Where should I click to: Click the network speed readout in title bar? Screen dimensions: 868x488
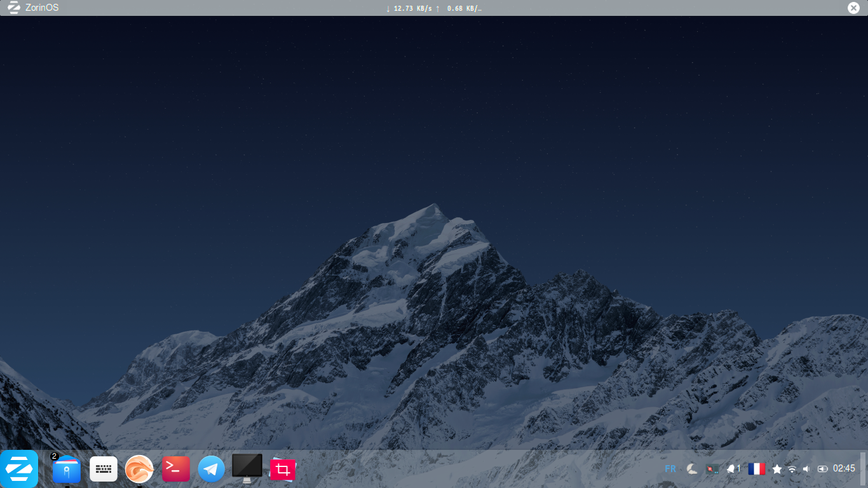click(x=434, y=8)
